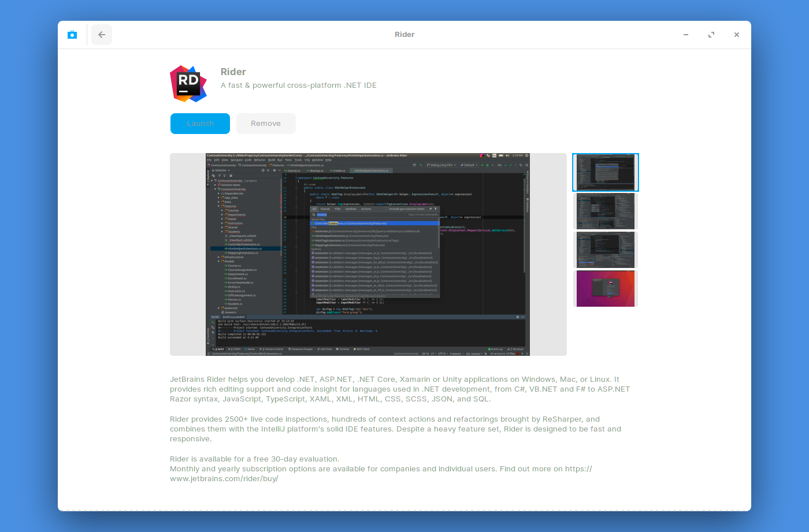The width and height of the screenshot is (809, 532).
Task: Go back with the arrow button
Action: pos(102,35)
